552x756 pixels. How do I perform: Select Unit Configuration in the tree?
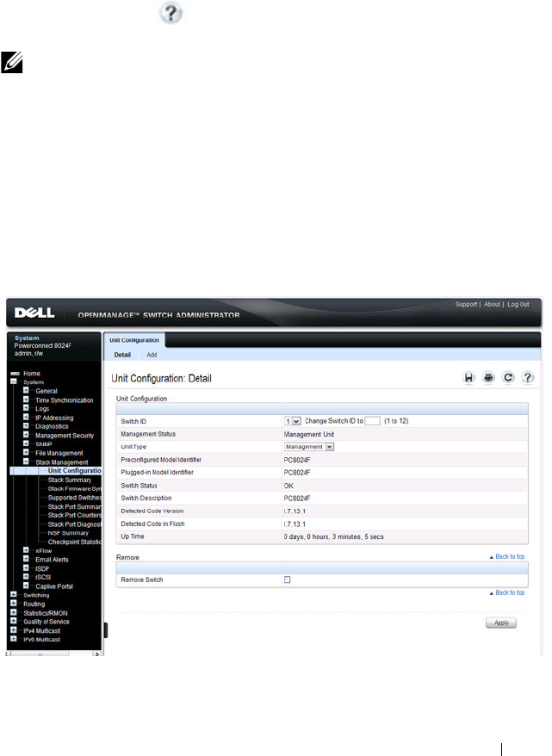74,471
